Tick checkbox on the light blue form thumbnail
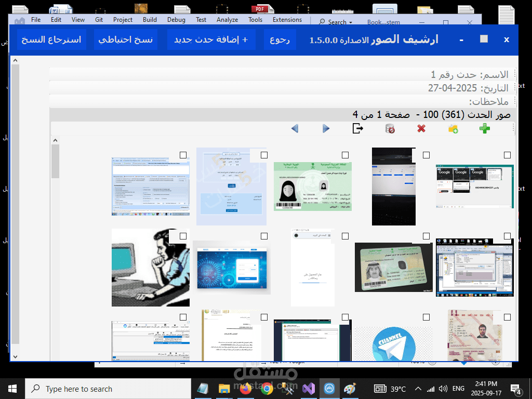This screenshot has width=532, height=399. (264, 155)
